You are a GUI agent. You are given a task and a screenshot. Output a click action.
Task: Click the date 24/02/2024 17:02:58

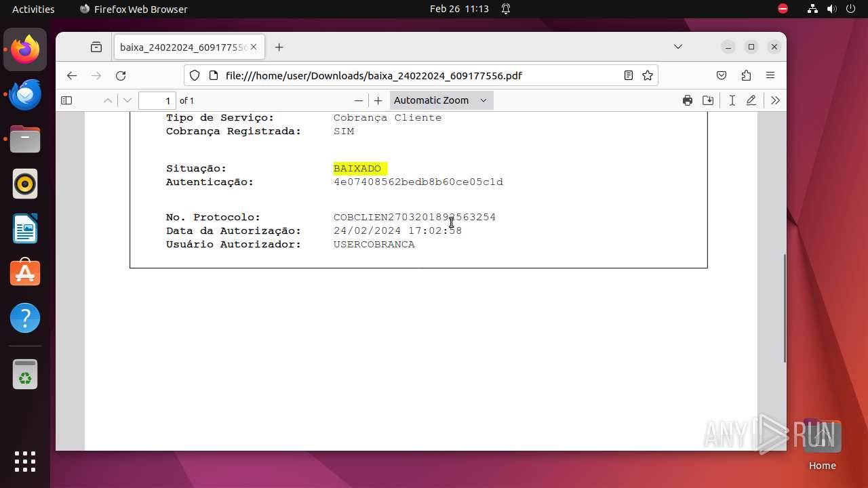point(398,230)
